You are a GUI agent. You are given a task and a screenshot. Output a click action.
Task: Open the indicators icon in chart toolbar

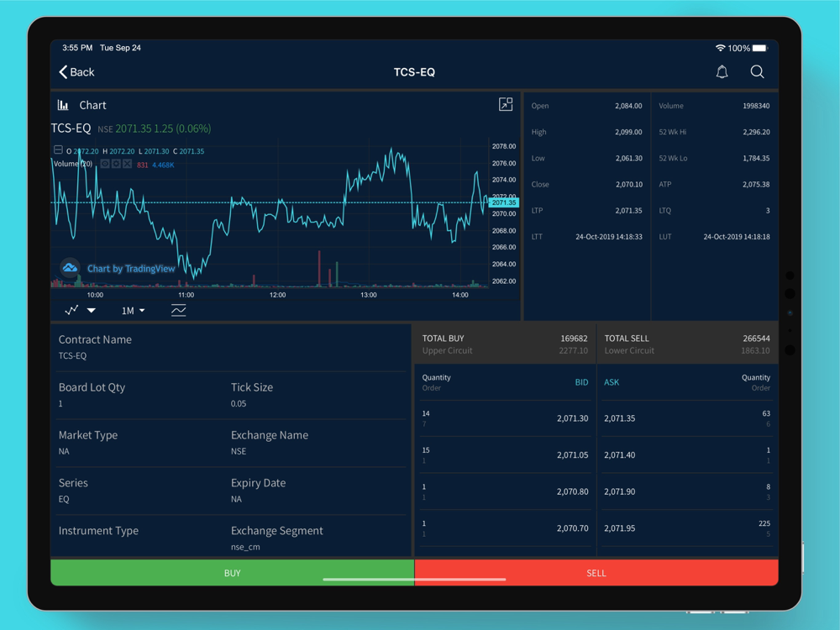point(178,310)
